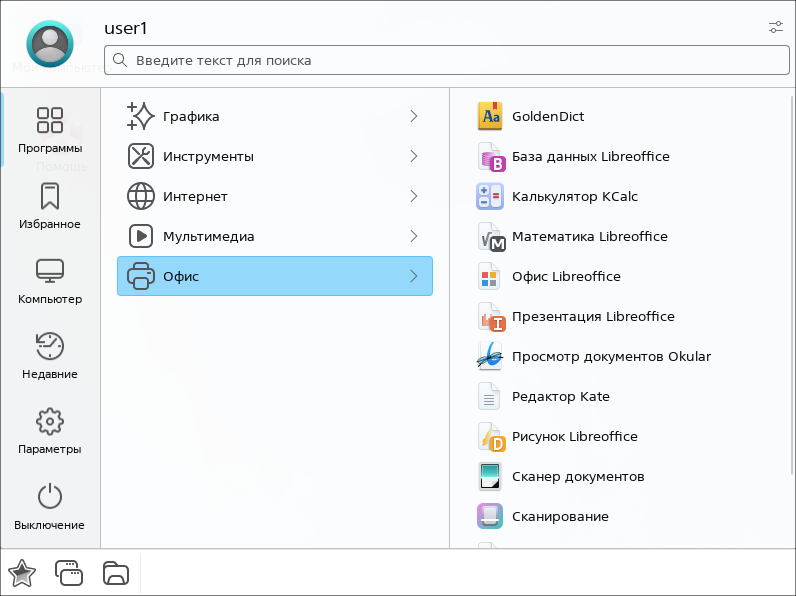This screenshot has height=596, width=796.
Task: Open Презентация Libreoffice app
Action: pyautogui.click(x=592, y=316)
